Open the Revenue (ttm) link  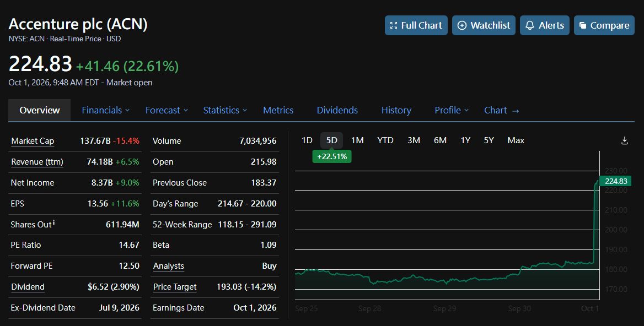37,162
